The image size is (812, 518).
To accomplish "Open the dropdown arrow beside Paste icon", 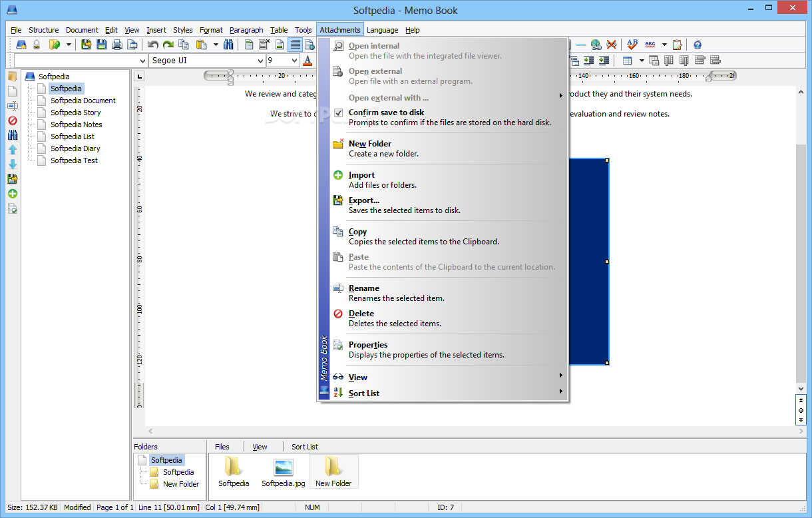I will coord(216,45).
